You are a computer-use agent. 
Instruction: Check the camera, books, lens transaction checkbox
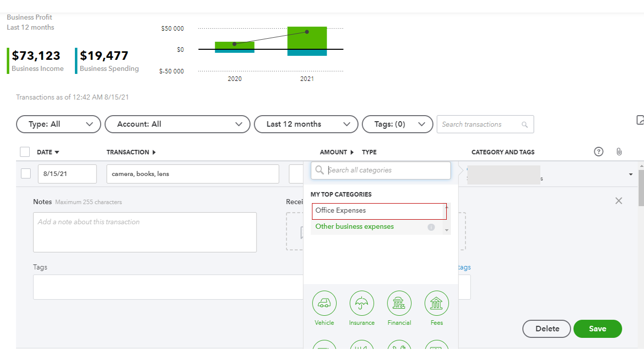[x=26, y=173]
